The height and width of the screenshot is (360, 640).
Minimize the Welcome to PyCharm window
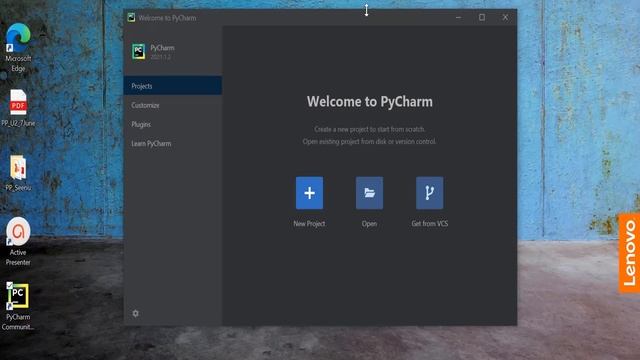tap(458, 18)
